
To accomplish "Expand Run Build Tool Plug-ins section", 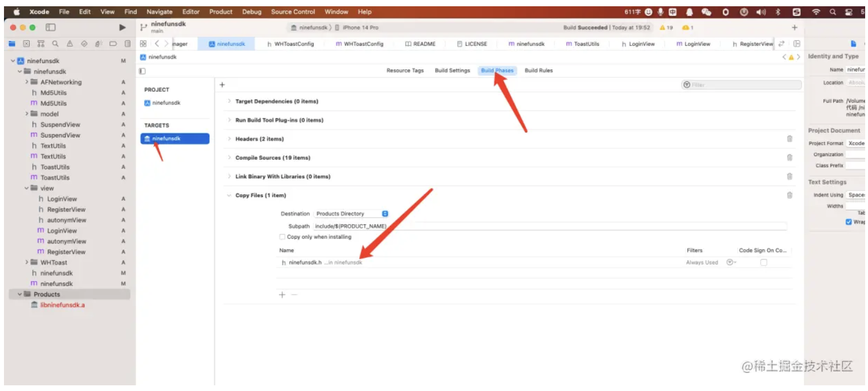I will pos(229,120).
